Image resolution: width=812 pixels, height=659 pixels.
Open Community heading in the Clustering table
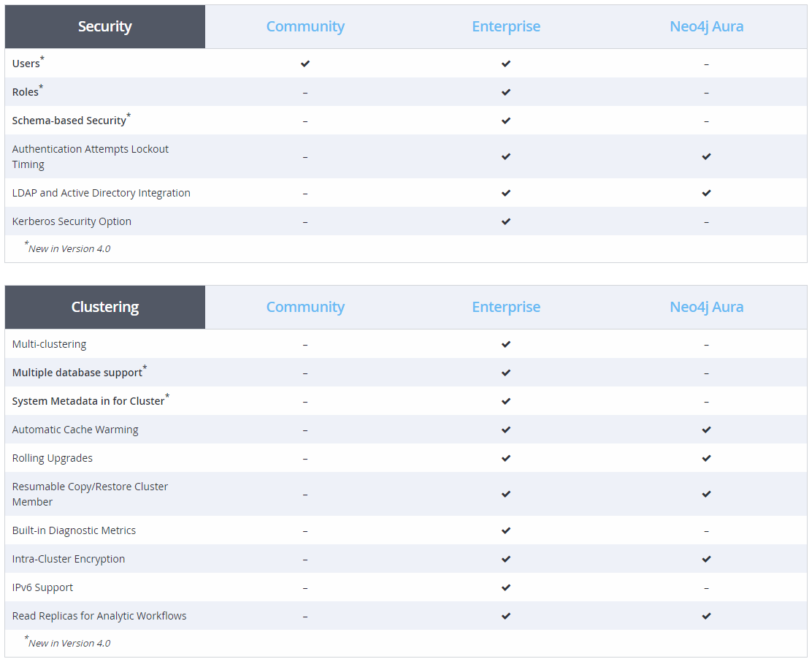coord(305,307)
